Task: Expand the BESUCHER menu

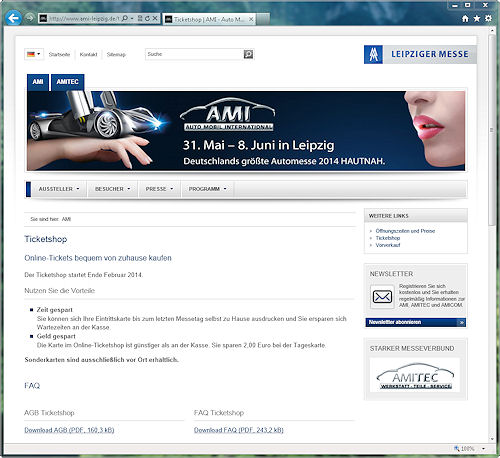Action: click(x=112, y=189)
